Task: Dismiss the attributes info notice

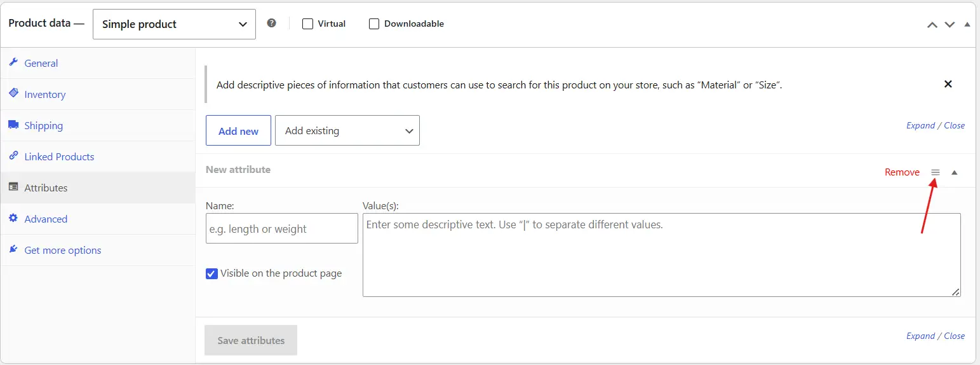Action: point(948,84)
